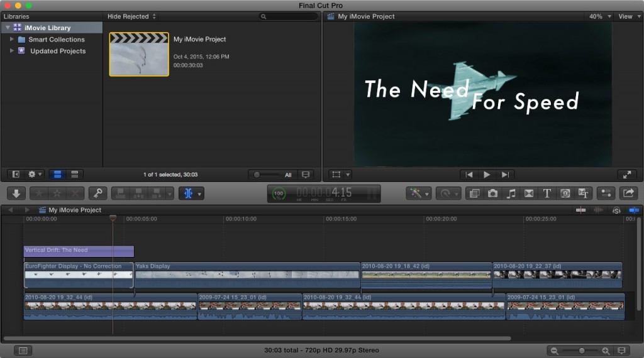Image resolution: width=644 pixels, height=358 pixels.
Task: Click the timeline horizontal scrollbar
Action: (x=257, y=339)
